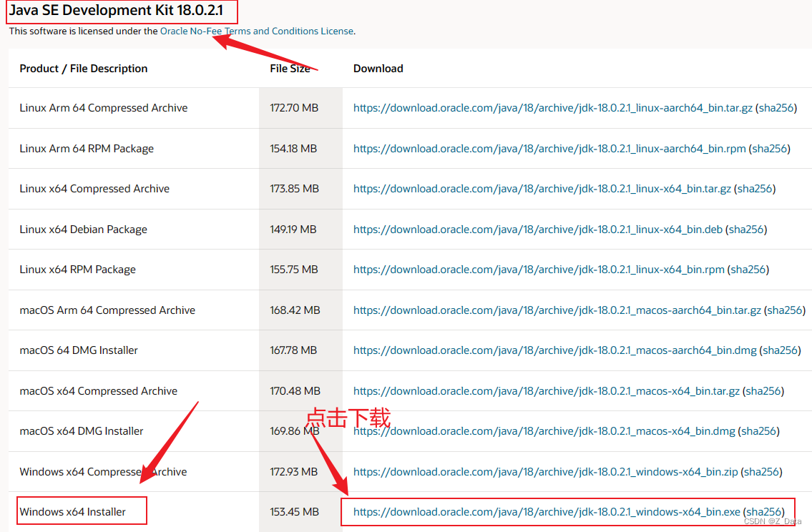This screenshot has width=812, height=532.
Task: Open sha256 for linux-aarch64_bin.rpm
Action: coord(770,149)
